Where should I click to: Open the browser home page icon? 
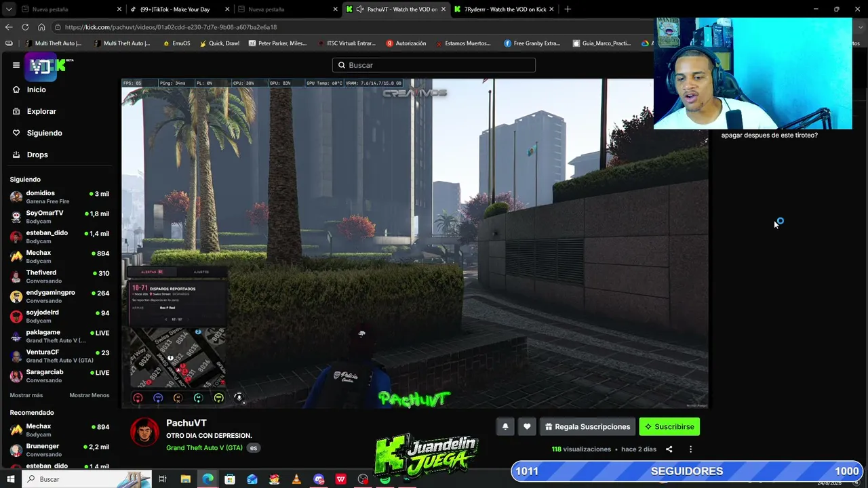click(41, 27)
